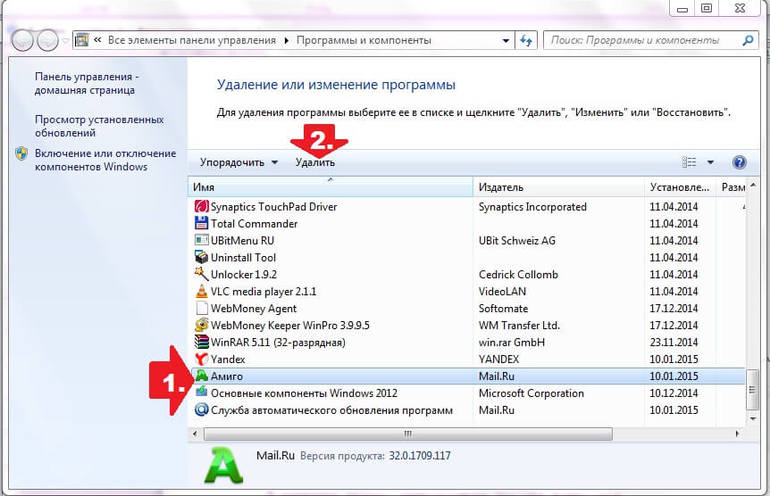Screen dimensions: 770x496
Task: Open Просмотр установленных обновлений link
Action: click(x=99, y=126)
